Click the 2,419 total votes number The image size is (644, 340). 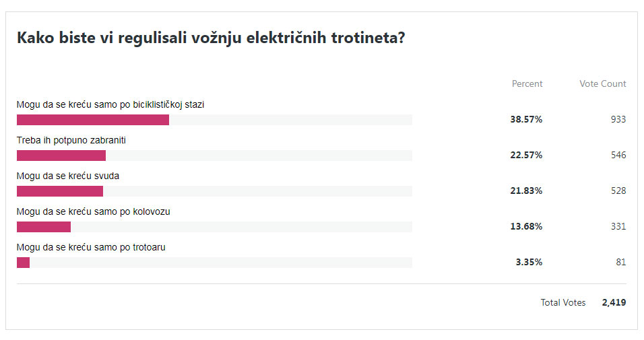coord(614,303)
